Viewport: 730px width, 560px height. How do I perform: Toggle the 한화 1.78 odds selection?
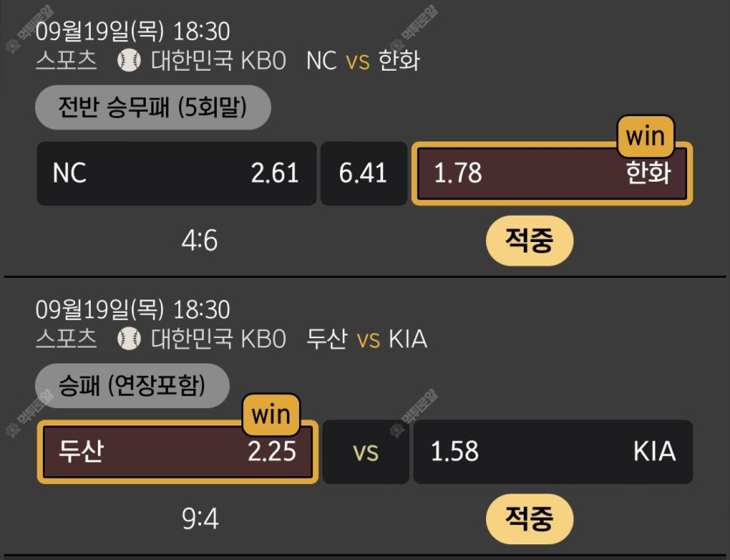coord(552,173)
